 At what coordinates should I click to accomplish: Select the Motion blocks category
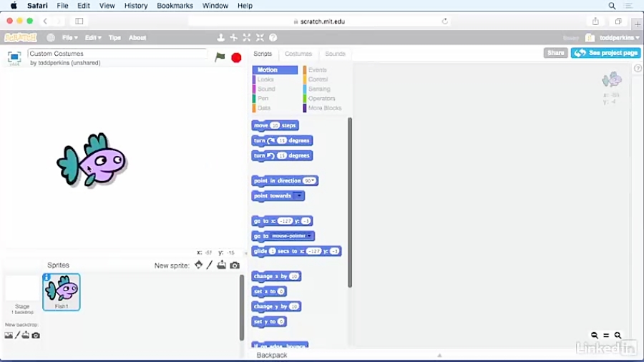click(275, 70)
